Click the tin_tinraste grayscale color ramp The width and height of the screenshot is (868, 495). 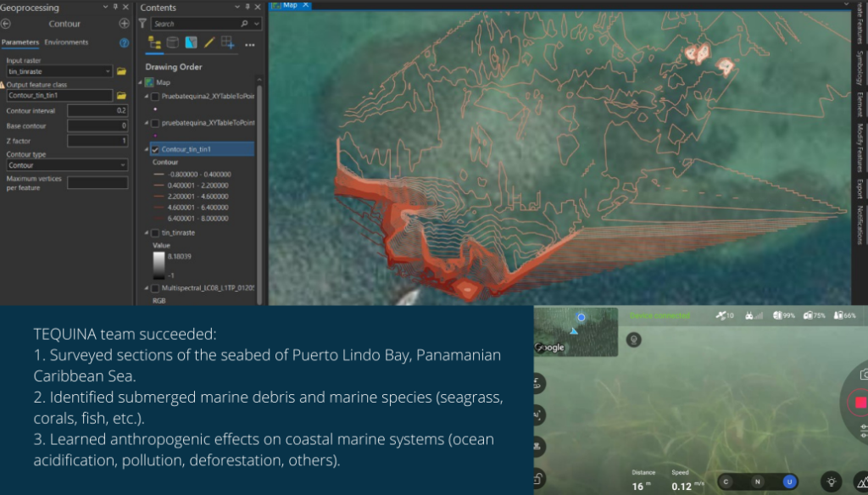point(159,264)
